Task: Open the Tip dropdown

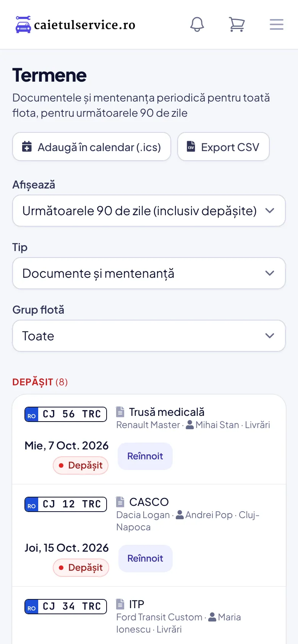Action: point(149,273)
